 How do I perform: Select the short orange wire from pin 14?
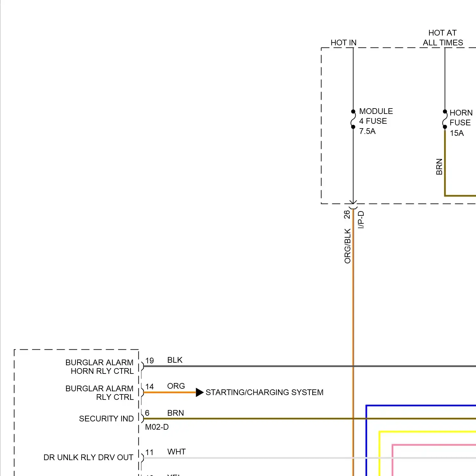pos(170,393)
